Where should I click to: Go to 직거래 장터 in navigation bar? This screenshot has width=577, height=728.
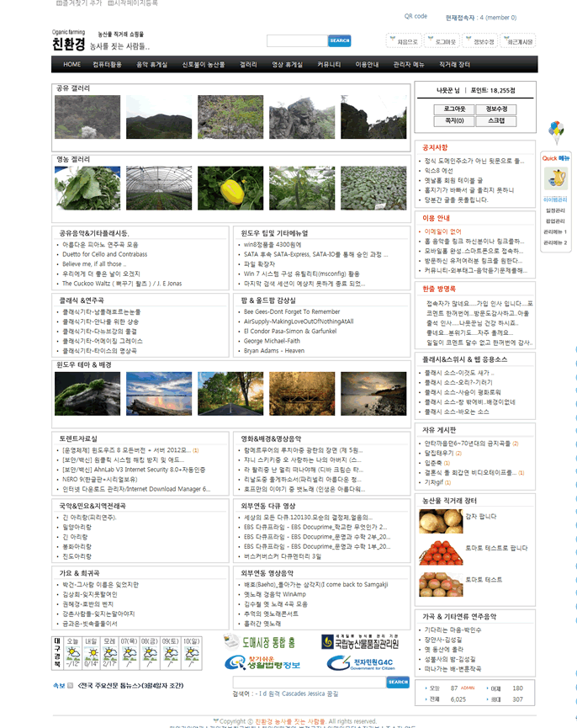pyautogui.click(x=454, y=64)
